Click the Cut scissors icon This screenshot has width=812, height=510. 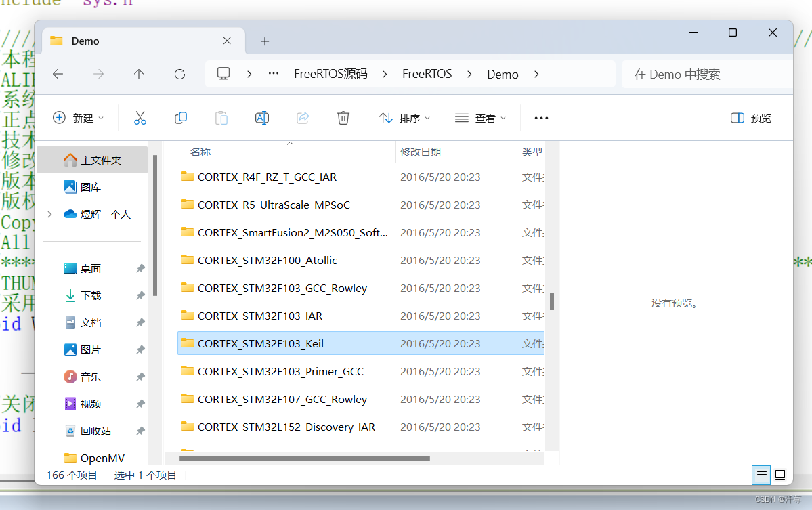140,118
